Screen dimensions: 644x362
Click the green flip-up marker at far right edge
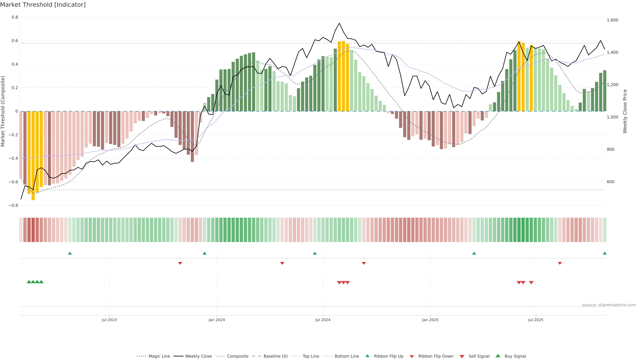(x=604, y=253)
